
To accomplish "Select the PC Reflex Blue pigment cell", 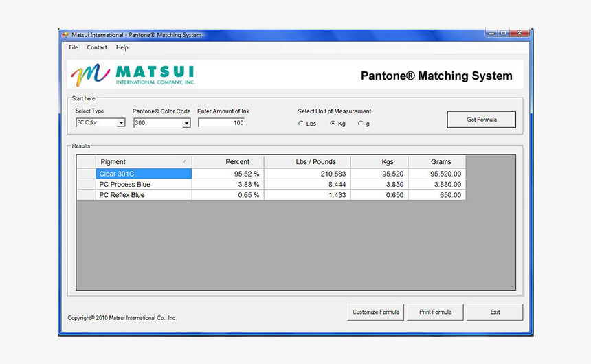I will tap(144, 195).
